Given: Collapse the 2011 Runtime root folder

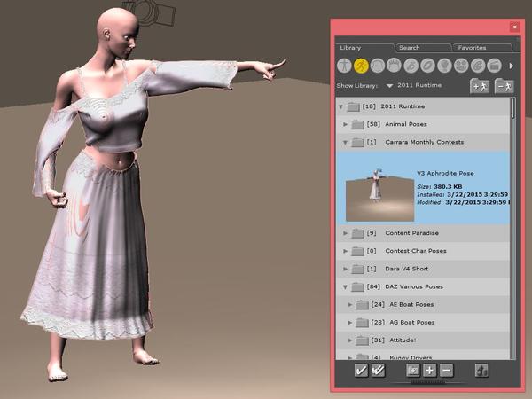Looking at the screenshot, I should pos(340,106).
